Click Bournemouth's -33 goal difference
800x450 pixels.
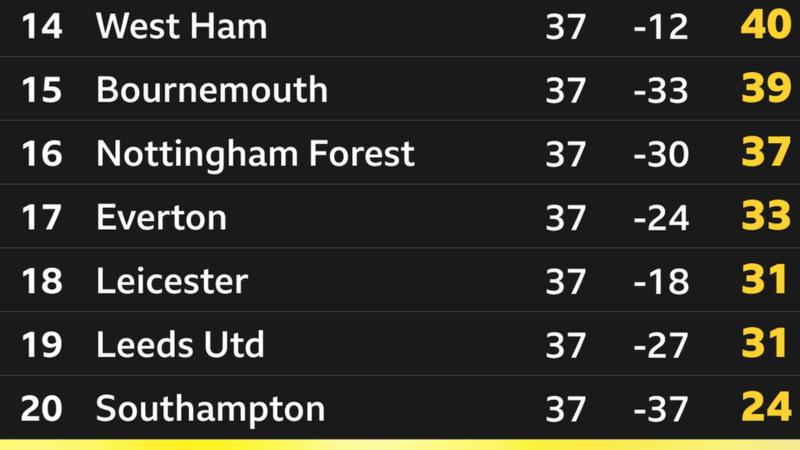(x=661, y=90)
